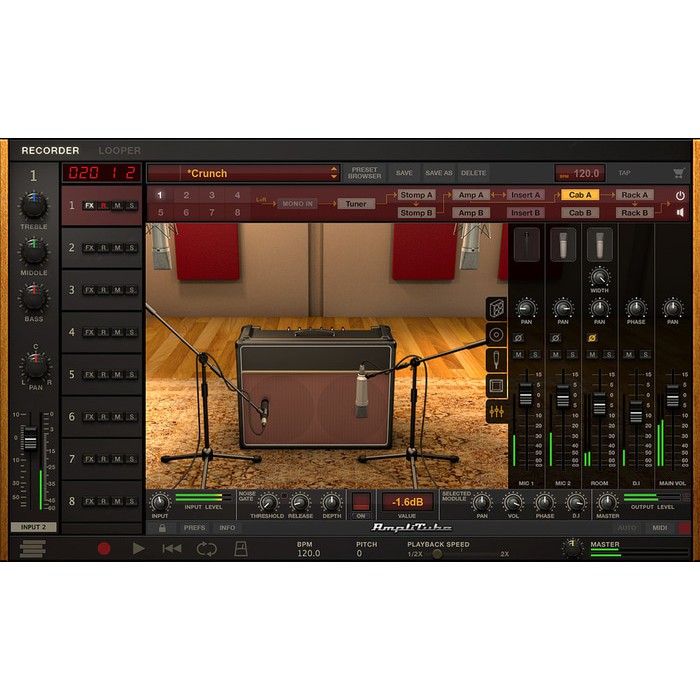Toggle FX on track 1

point(90,205)
